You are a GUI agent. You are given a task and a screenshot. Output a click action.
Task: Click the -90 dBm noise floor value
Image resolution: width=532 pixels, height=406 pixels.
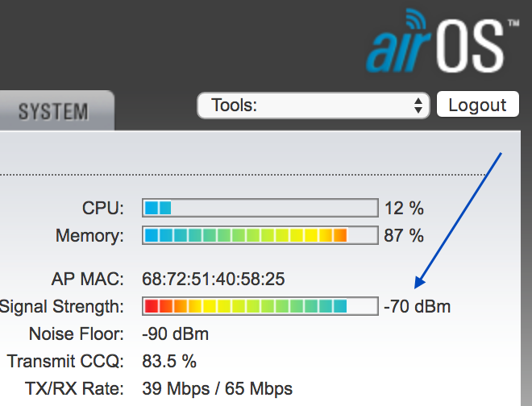pyautogui.click(x=175, y=333)
